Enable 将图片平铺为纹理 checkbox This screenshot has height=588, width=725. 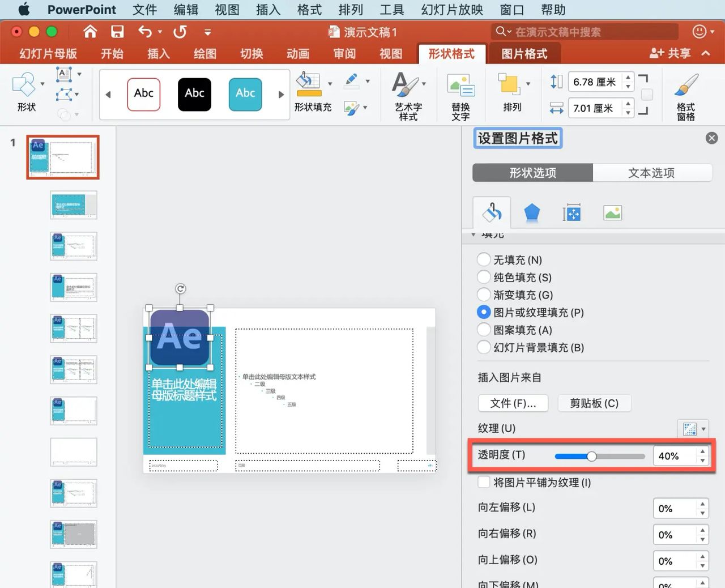pyautogui.click(x=484, y=482)
